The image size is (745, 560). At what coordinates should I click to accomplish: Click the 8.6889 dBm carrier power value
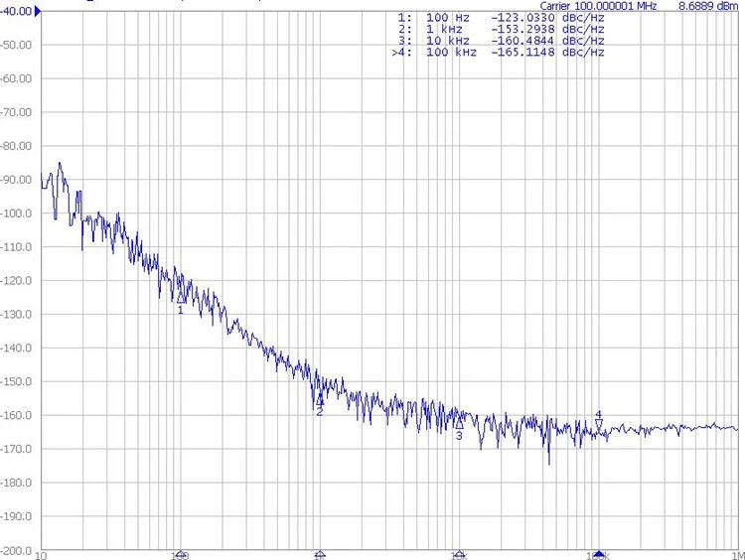(708, 6)
